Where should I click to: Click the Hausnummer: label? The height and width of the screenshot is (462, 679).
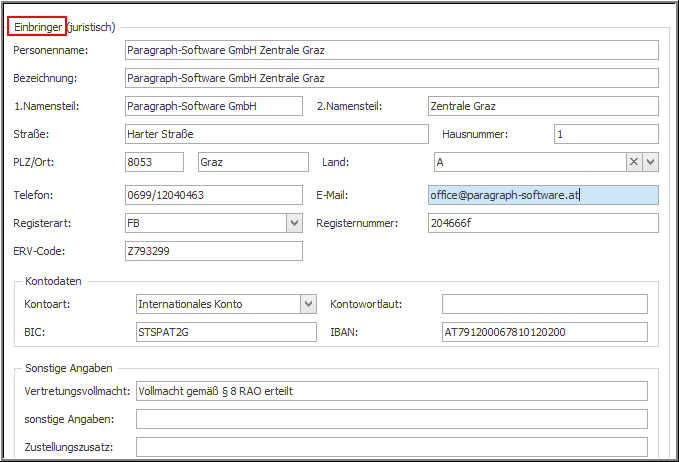[475, 134]
